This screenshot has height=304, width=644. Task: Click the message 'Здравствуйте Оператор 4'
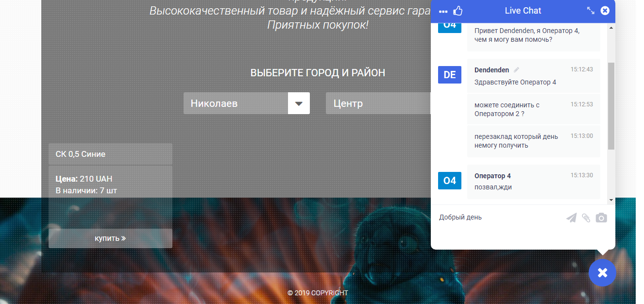(x=515, y=82)
